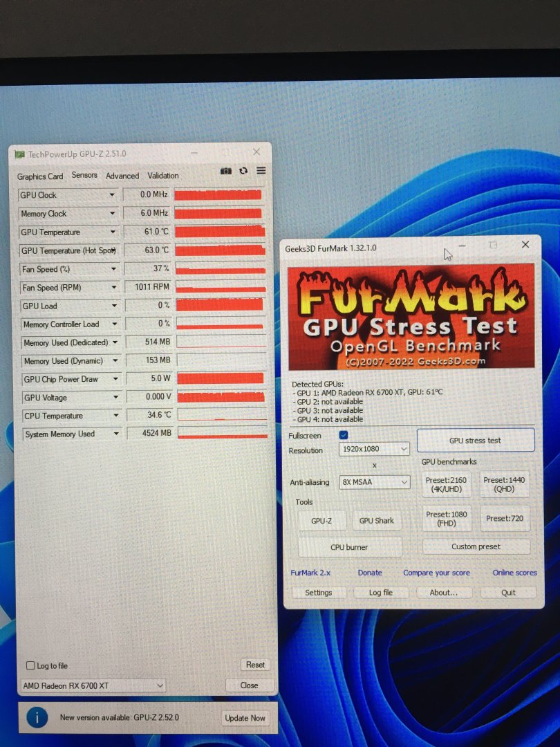Open GPU Temperature sensor dropdown arrow

coord(113,232)
